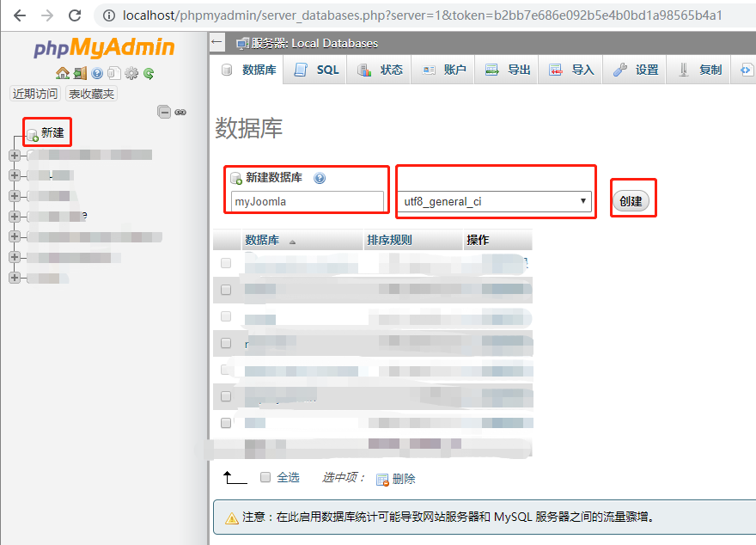This screenshot has height=545, width=756.
Task: Tick the checkbox in the last database row
Action: pos(226,423)
